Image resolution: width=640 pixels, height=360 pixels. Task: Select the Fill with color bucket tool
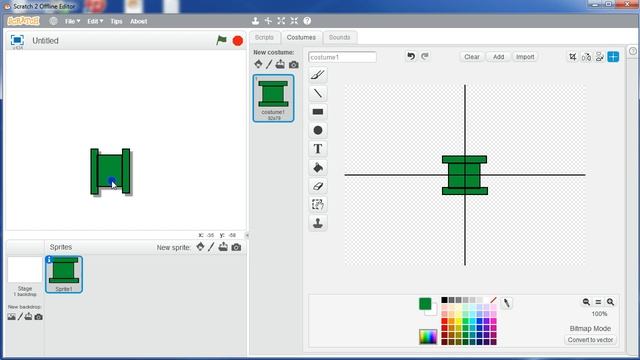(318, 167)
